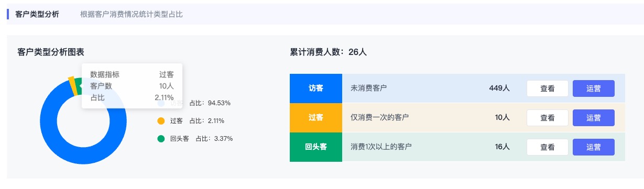Click 回头客 legend text with 3.37%

(201, 139)
